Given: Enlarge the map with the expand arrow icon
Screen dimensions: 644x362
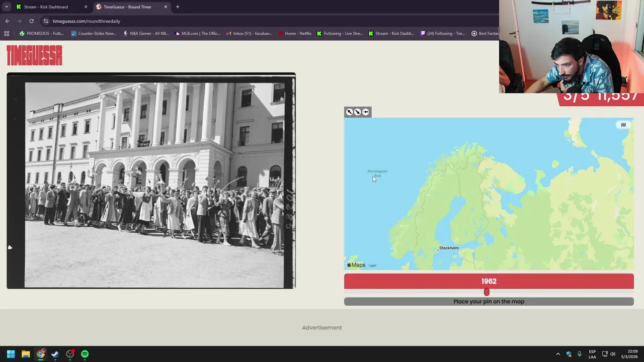Looking at the screenshot, I should (x=350, y=112).
